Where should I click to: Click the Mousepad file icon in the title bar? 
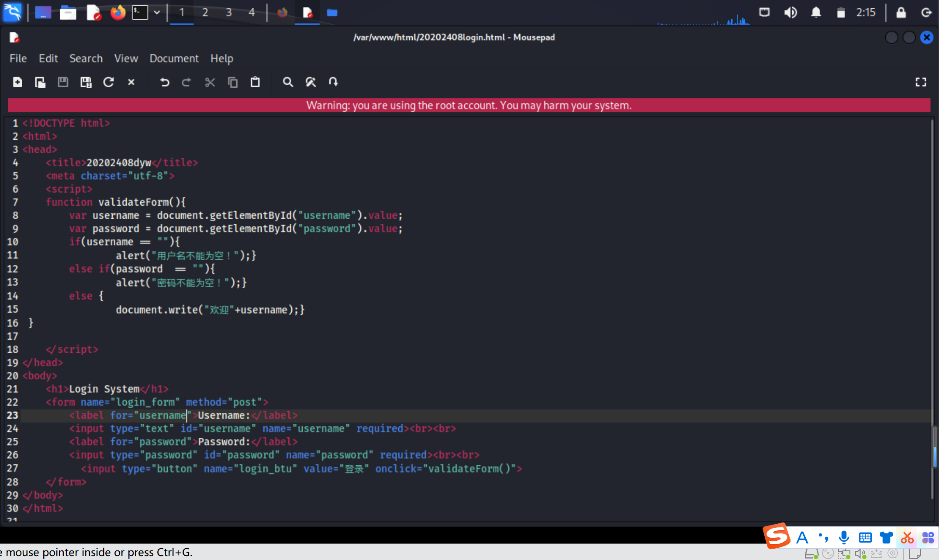pyautogui.click(x=14, y=38)
